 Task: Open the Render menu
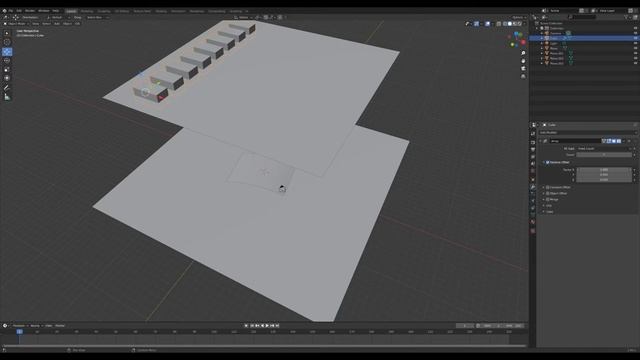point(30,11)
